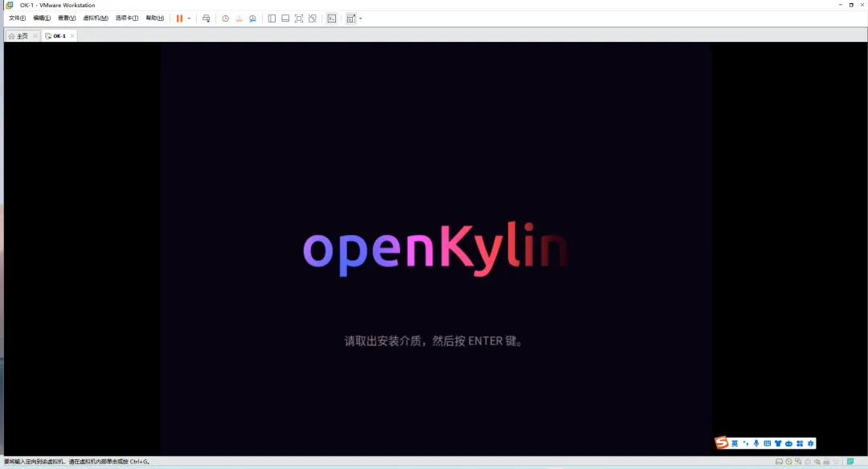Screen dimensions: 868x469
Task: Take a snapshot of the virtual machine
Action: coord(225,19)
